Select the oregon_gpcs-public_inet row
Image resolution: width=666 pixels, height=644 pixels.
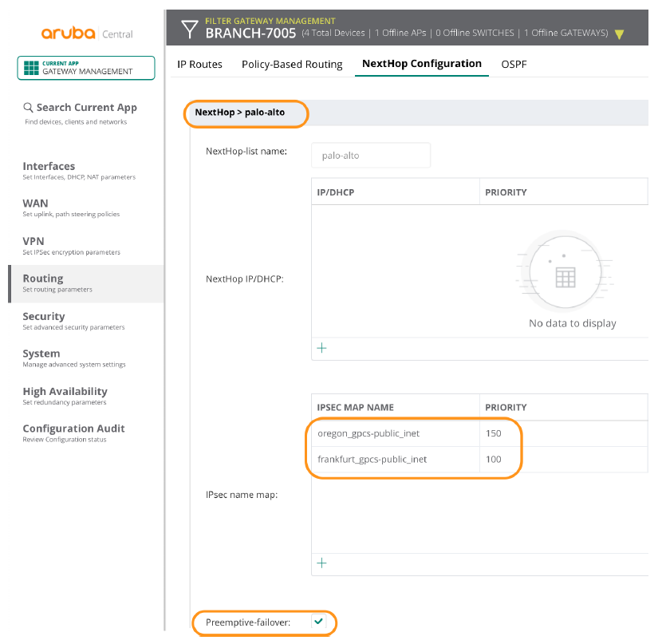pyautogui.click(x=368, y=433)
